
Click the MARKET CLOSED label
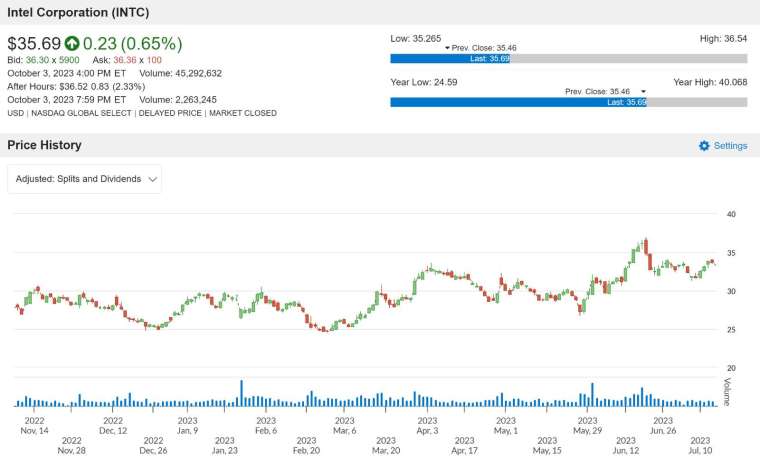click(x=243, y=113)
